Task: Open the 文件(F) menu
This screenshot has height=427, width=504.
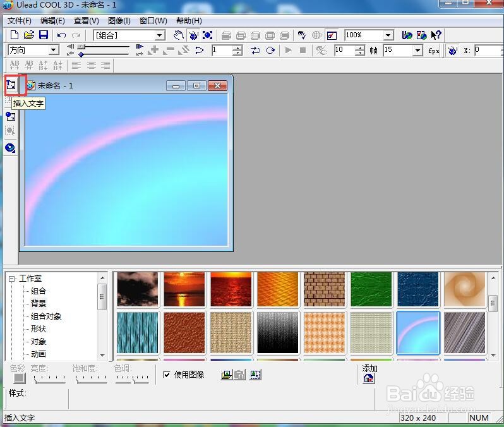Action: (x=20, y=21)
